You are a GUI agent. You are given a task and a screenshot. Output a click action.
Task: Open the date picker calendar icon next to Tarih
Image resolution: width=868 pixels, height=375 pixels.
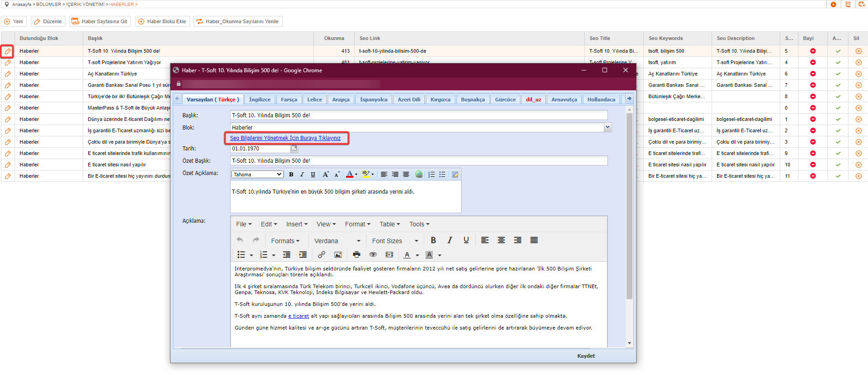coord(294,148)
